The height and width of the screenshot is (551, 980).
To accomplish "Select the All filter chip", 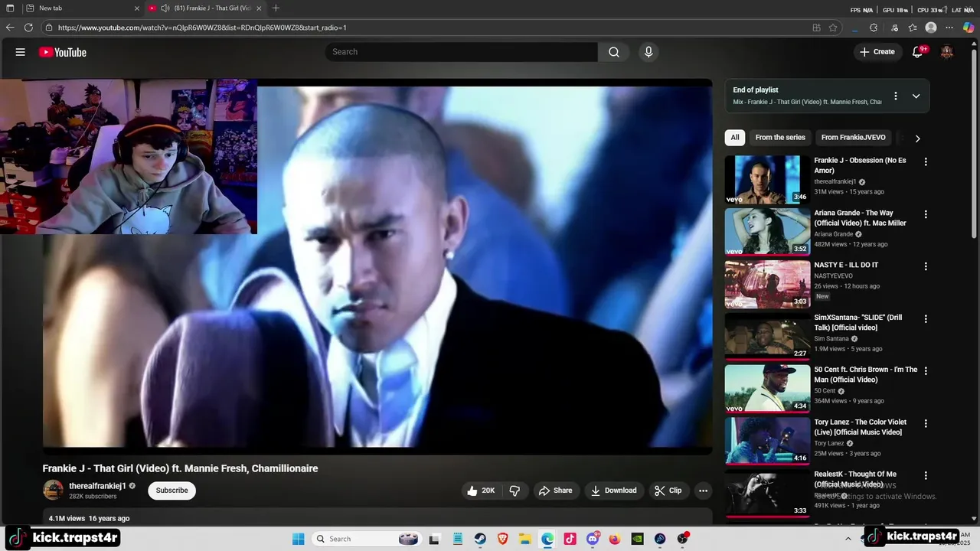I will click(x=735, y=138).
